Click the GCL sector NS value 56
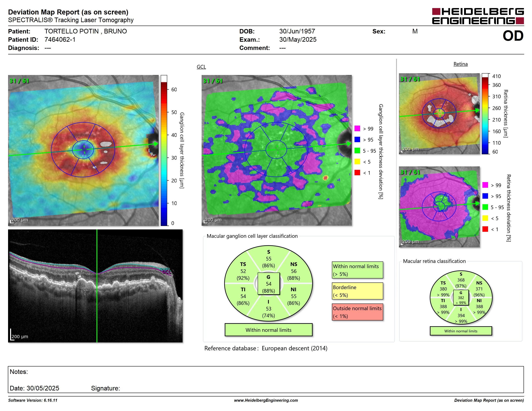 click(294, 271)
